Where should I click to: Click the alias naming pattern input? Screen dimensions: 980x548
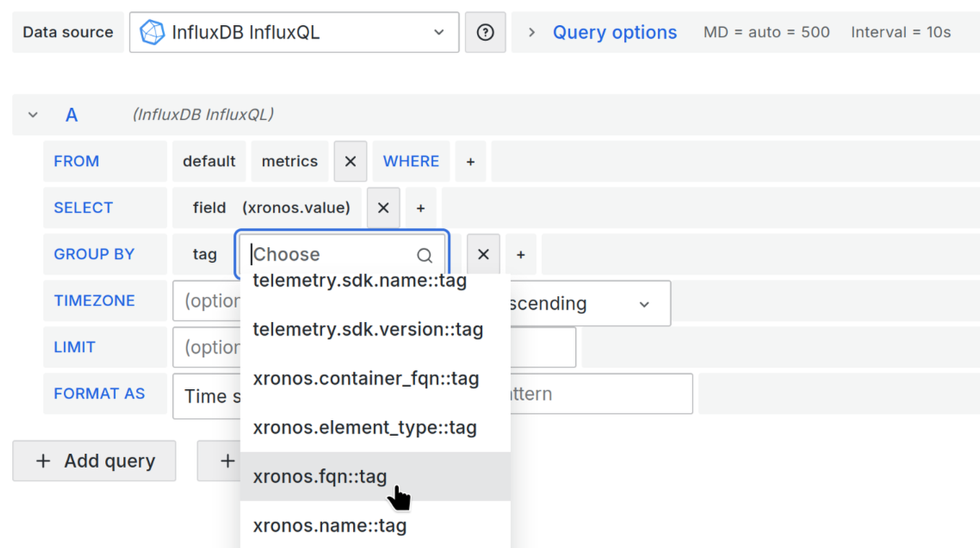pos(600,394)
